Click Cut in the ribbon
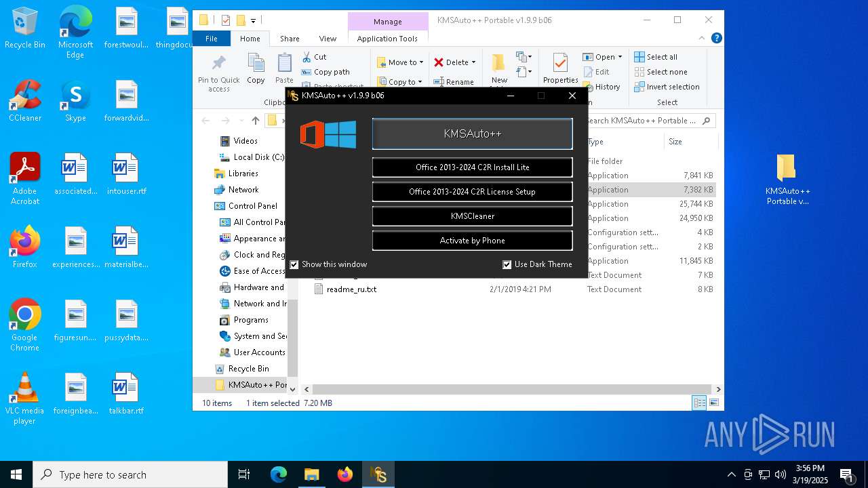Image resolution: width=868 pixels, height=488 pixels. [315, 57]
